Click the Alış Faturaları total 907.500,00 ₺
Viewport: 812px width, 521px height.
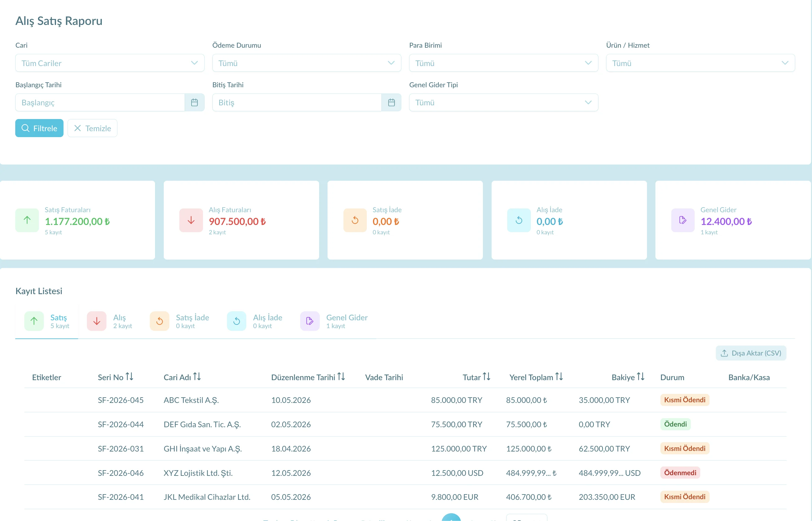click(x=237, y=222)
